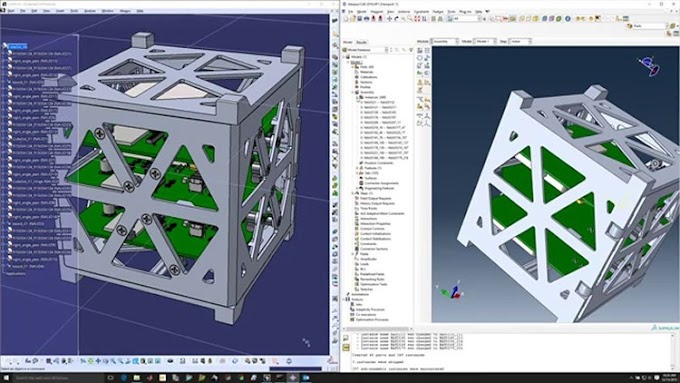680x383 pixels.
Task: Select Interaction Properties in the model tree
Action: [375, 224]
